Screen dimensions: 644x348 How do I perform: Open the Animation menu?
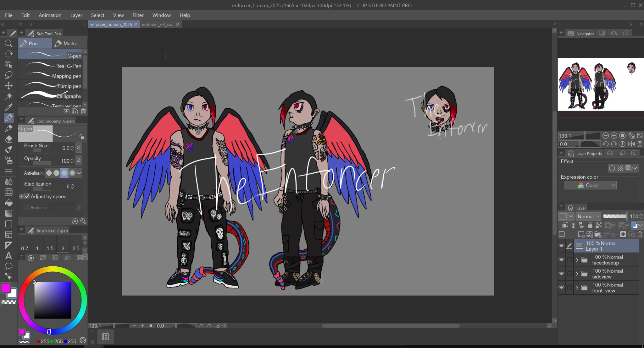pos(50,15)
